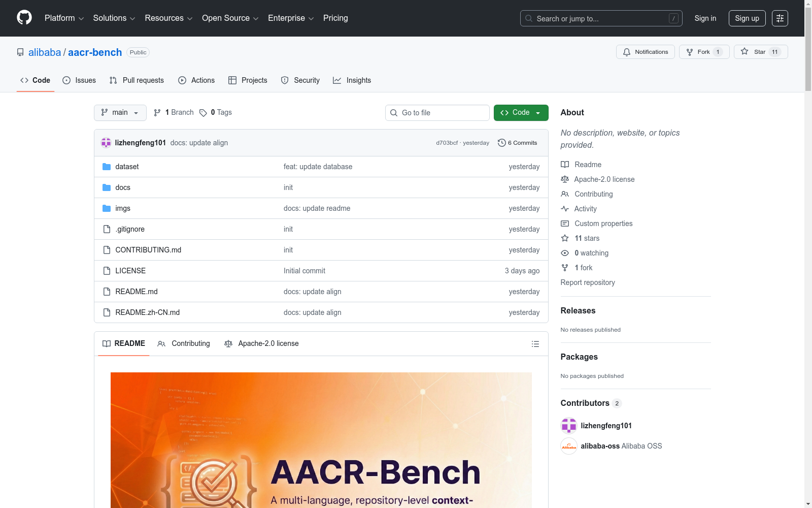Click the alibaba-oss contributor avatar

pos(569,446)
